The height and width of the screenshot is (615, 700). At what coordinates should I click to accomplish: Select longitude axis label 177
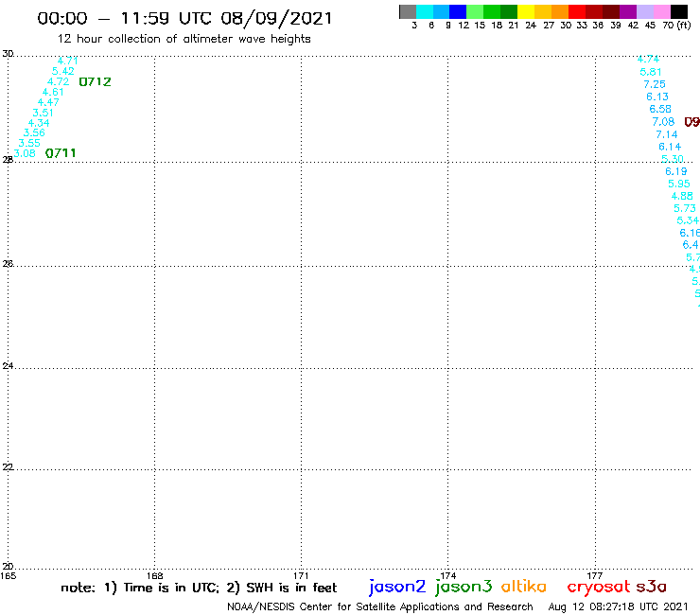(x=595, y=575)
